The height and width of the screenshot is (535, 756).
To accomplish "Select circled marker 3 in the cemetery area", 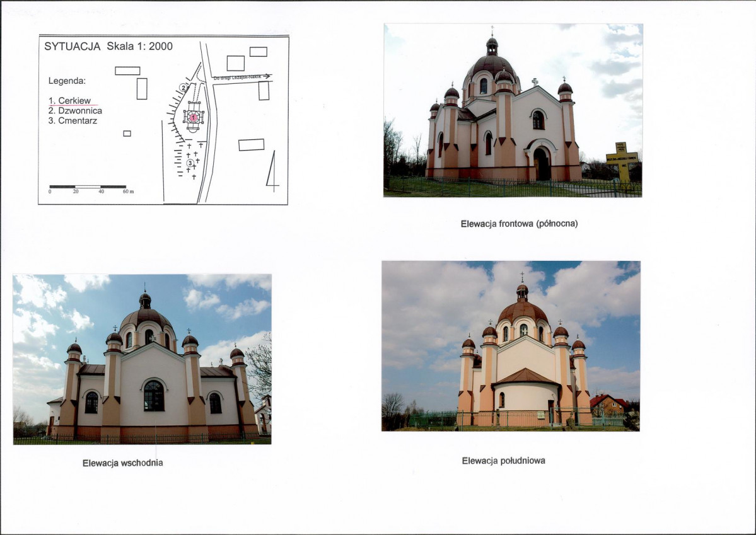I will pos(190,163).
